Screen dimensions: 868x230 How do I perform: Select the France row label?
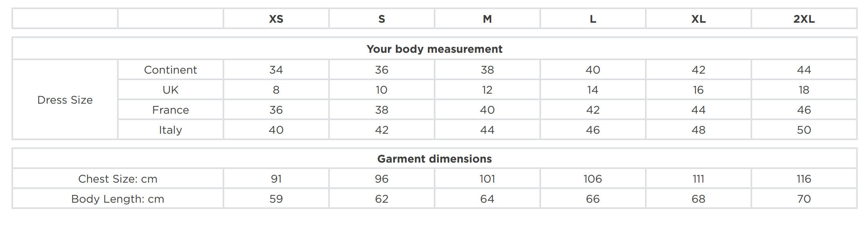click(170, 110)
